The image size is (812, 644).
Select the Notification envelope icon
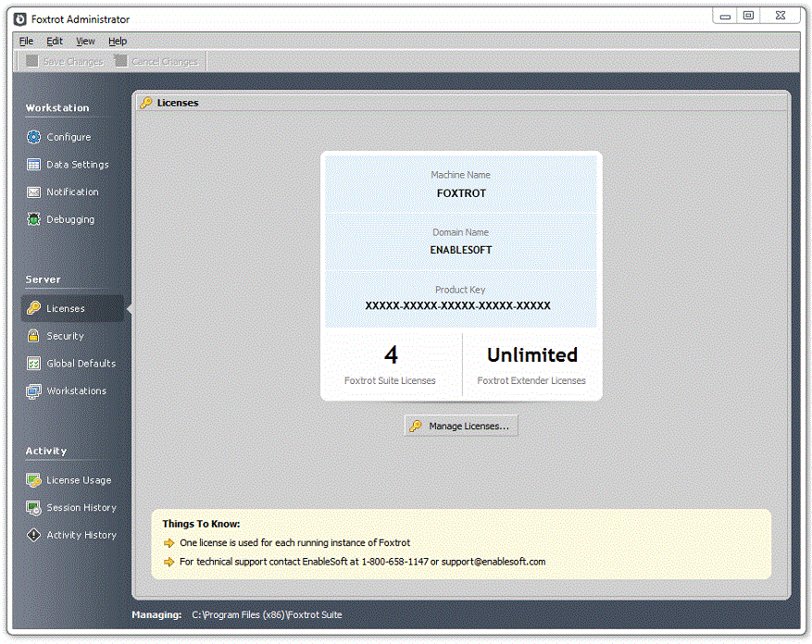point(33,192)
